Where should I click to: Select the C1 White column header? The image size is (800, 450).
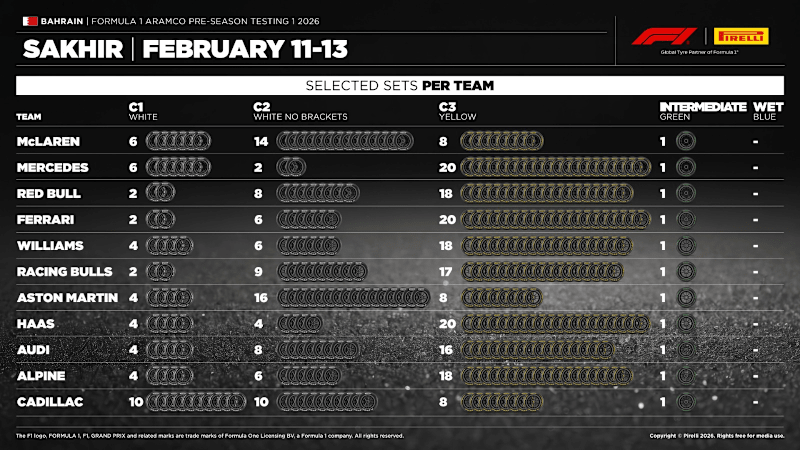point(144,111)
